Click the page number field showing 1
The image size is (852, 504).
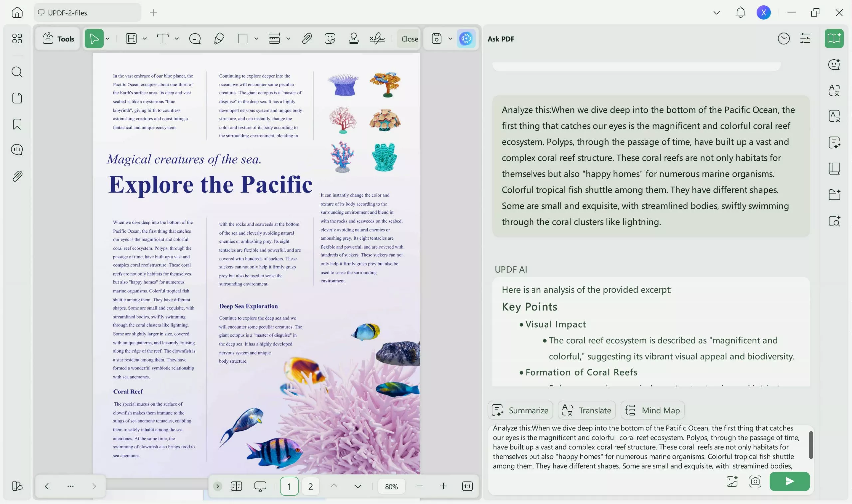[289, 486]
